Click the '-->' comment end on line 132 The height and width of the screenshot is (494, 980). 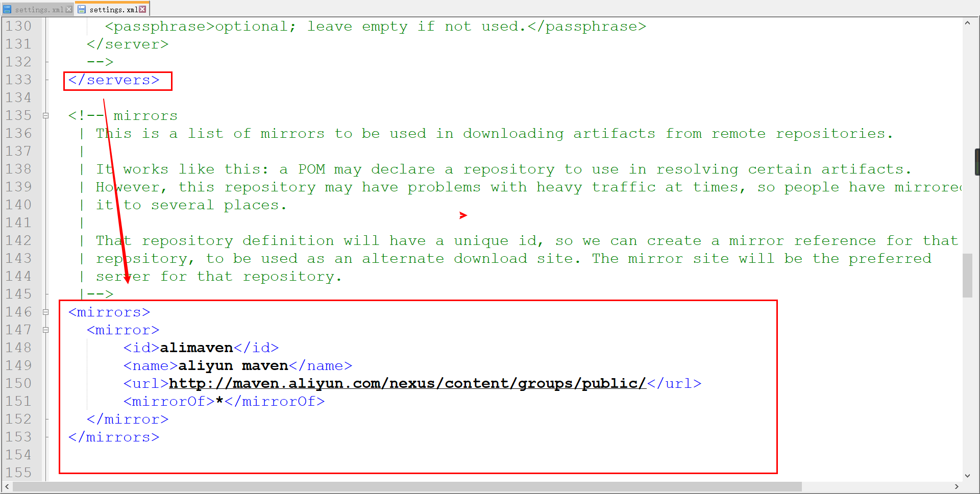(x=100, y=62)
